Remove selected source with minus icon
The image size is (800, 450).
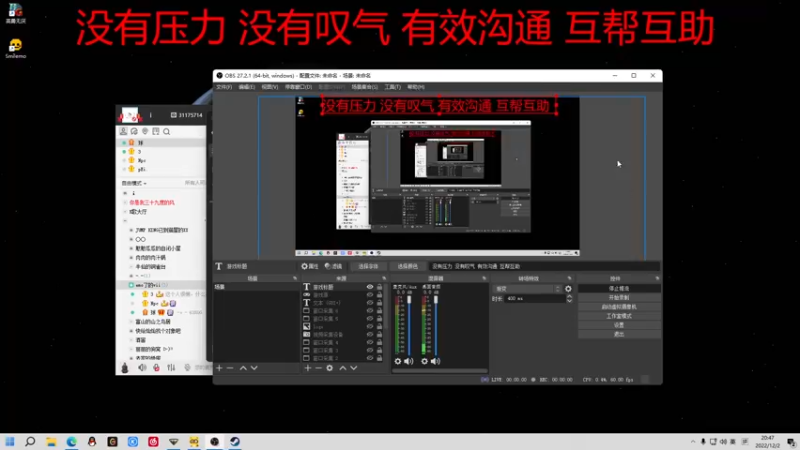click(x=318, y=368)
